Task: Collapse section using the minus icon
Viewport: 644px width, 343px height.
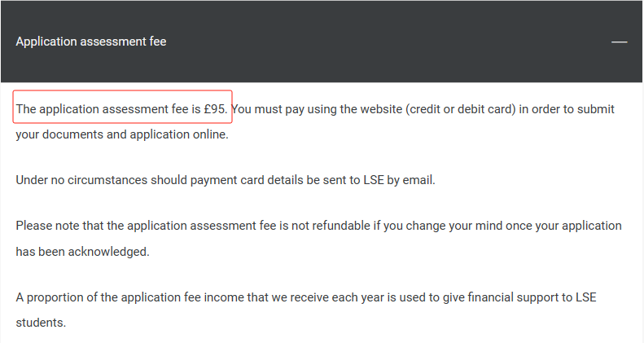Action: click(x=619, y=42)
